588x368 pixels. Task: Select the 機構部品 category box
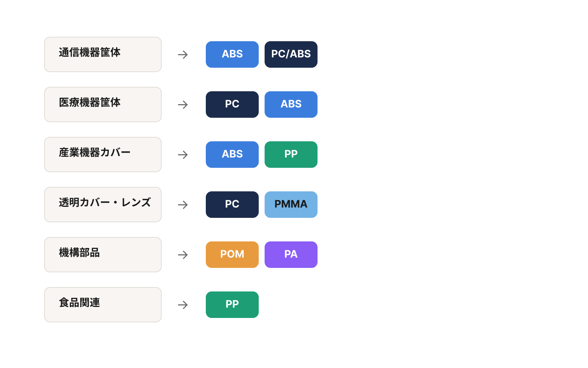click(x=103, y=255)
